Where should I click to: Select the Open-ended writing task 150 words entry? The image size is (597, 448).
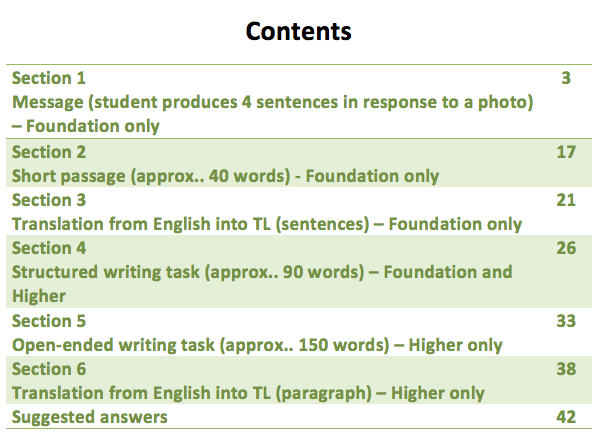click(257, 345)
